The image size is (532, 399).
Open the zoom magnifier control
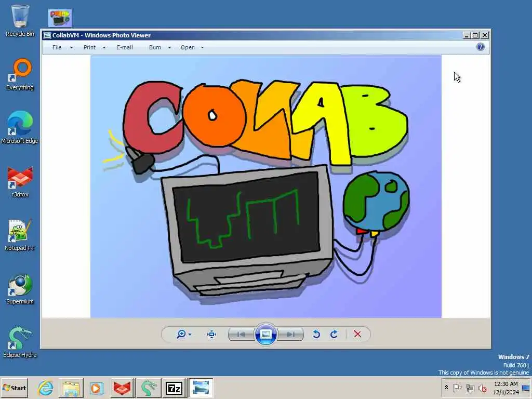point(181,334)
